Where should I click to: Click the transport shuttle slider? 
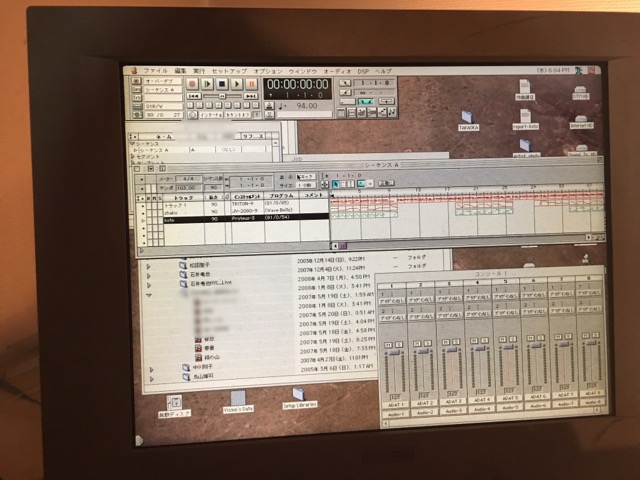[x=222, y=96]
